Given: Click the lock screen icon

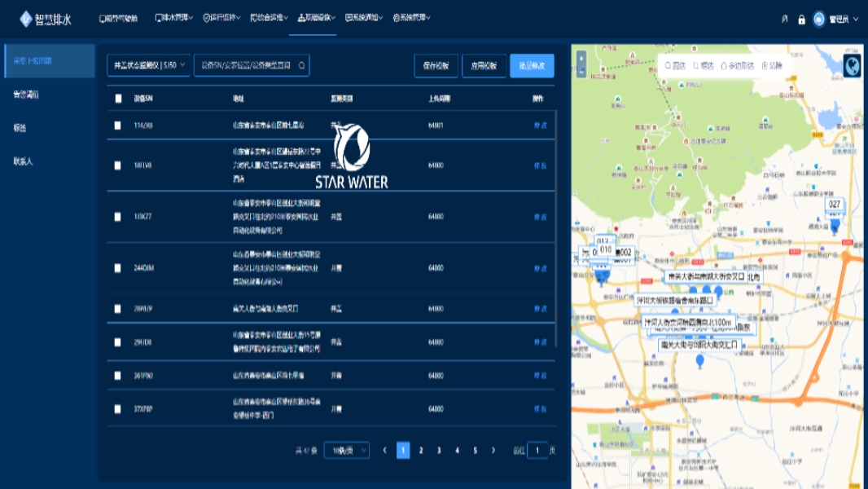Looking at the screenshot, I should click(x=801, y=19).
